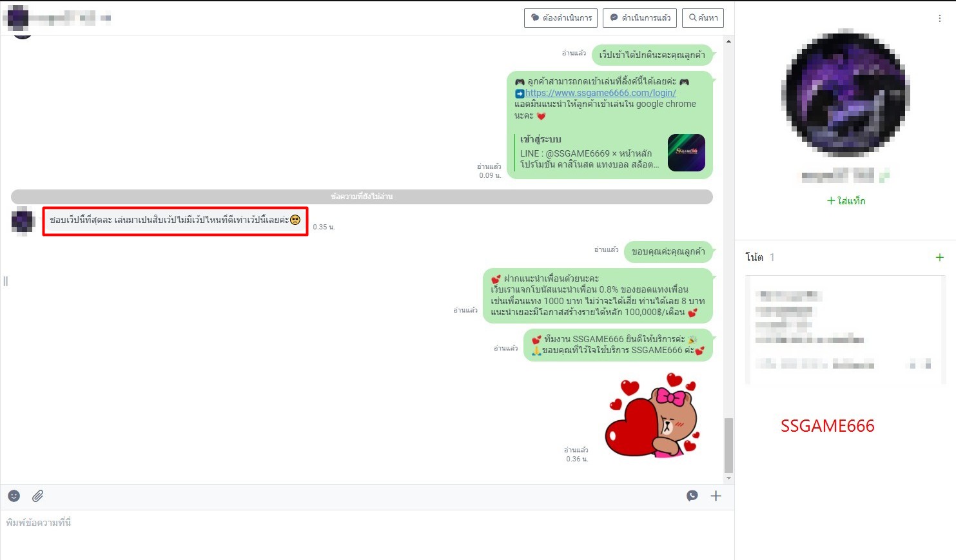Click the เข้าสู่ระบบ link preview thumbnail
This screenshot has height=560, width=956.
tap(686, 153)
